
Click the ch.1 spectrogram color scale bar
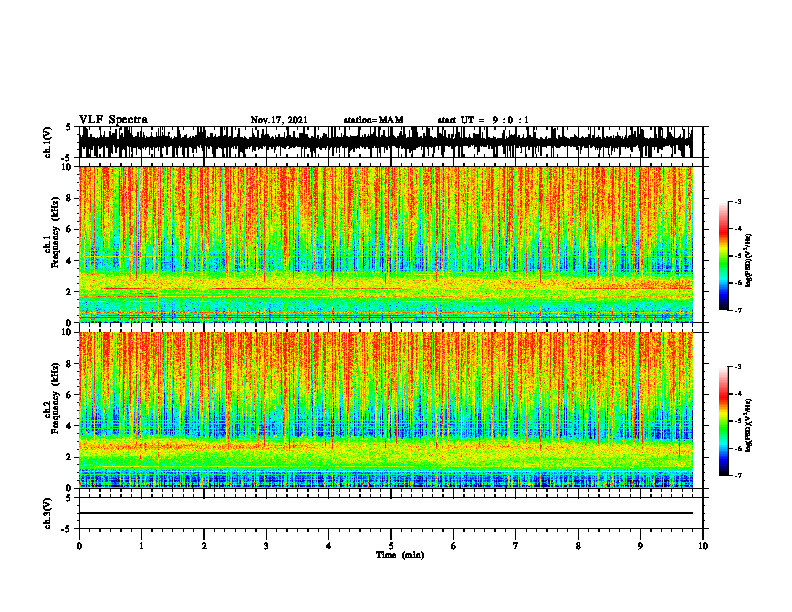pos(724,256)
